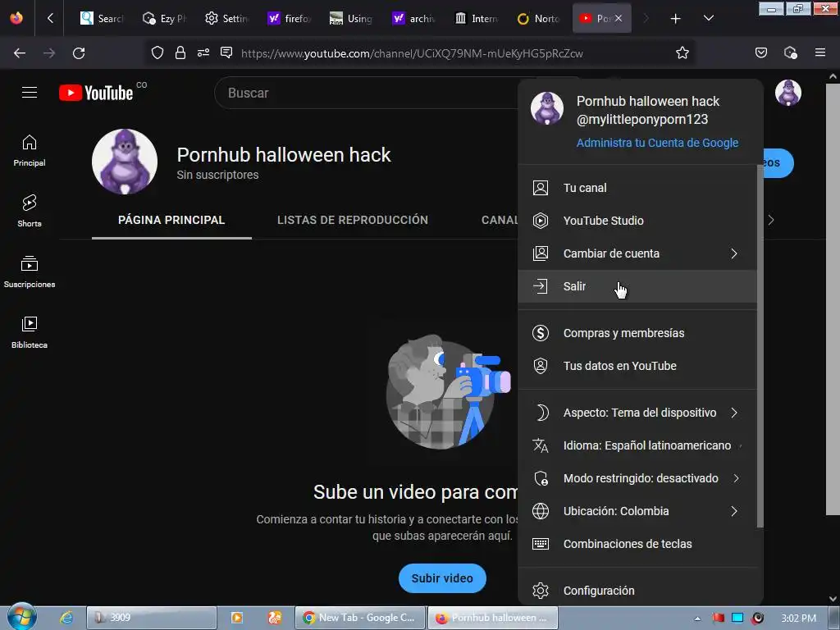Screen dimensions: 840x630
Task: Select the PÁGINA PRINCIPAL tab
Action: coord(171,220)
